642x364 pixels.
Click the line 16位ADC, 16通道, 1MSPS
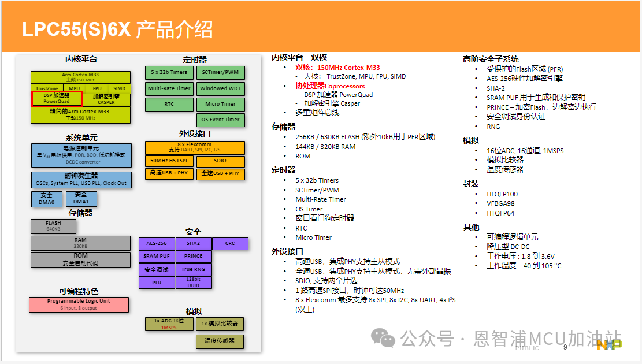pyautogui.click(x=525, y=151)
